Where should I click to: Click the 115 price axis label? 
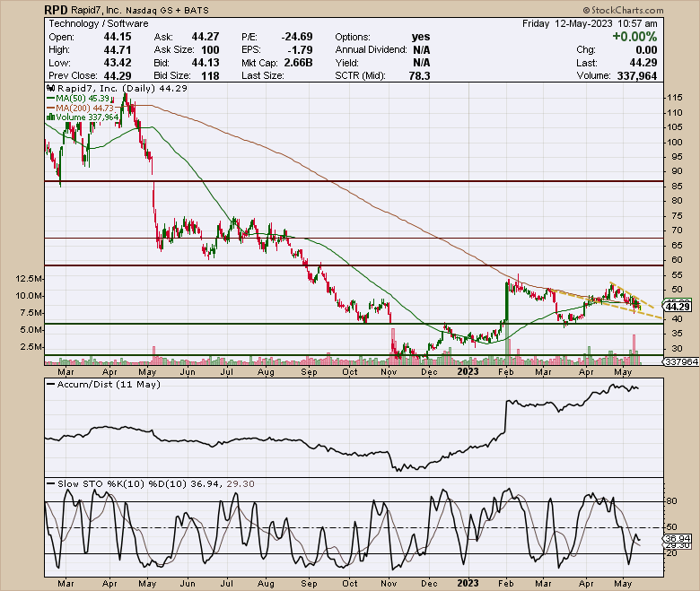(675, 98)
